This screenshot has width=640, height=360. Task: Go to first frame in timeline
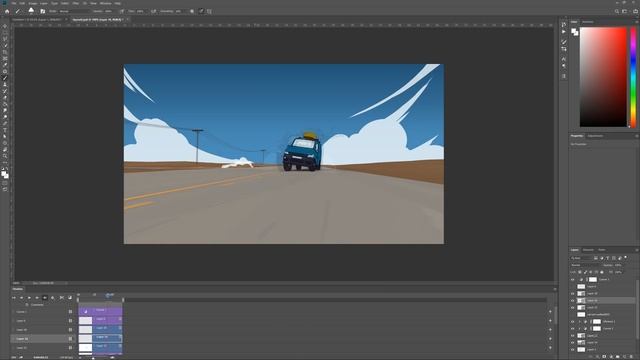(x=13, y=298)
